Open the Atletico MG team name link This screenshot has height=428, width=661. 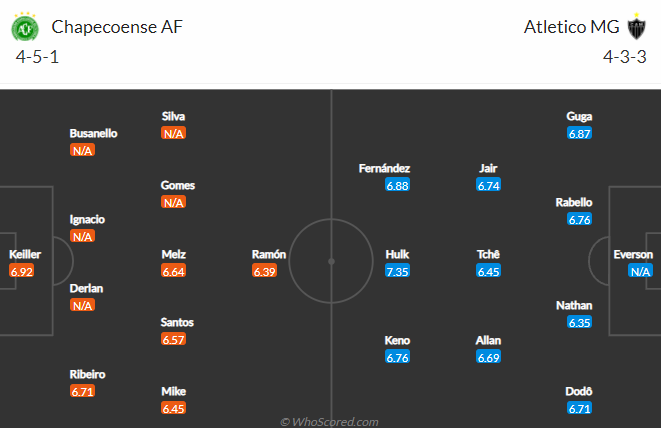coord(571,27)
